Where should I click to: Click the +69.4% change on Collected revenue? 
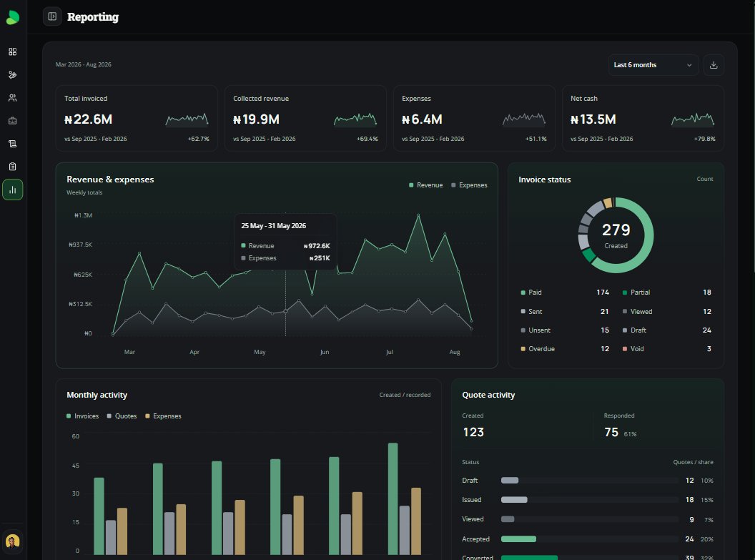(x=367, y=139)
